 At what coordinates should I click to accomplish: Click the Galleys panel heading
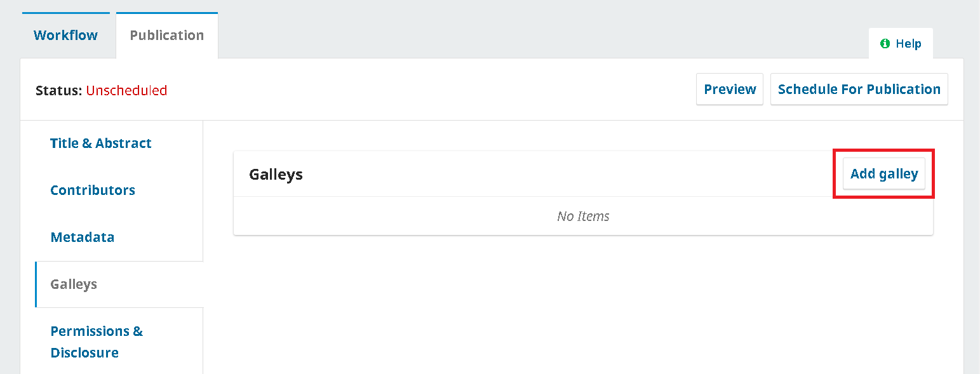coord(276,175)
